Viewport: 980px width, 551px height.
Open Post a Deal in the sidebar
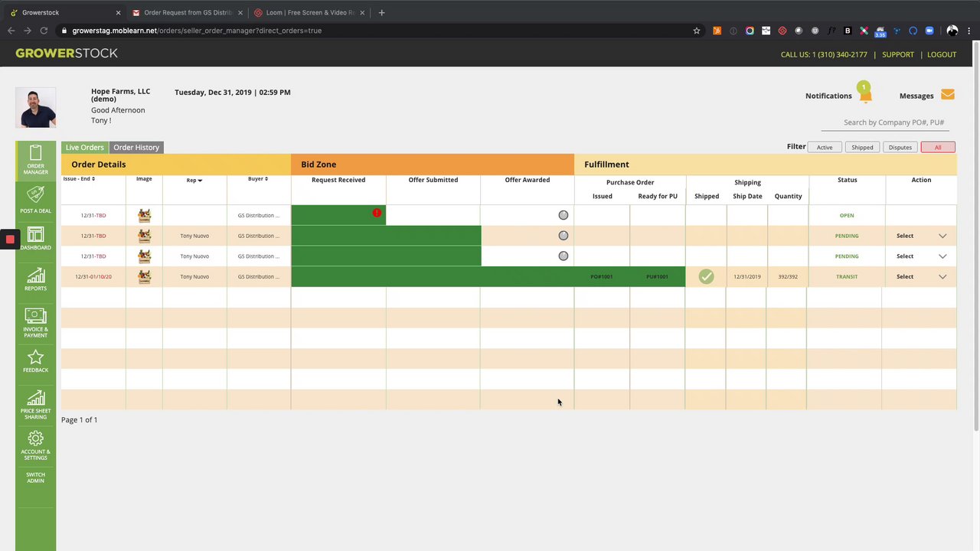click(x=35, y=201)
